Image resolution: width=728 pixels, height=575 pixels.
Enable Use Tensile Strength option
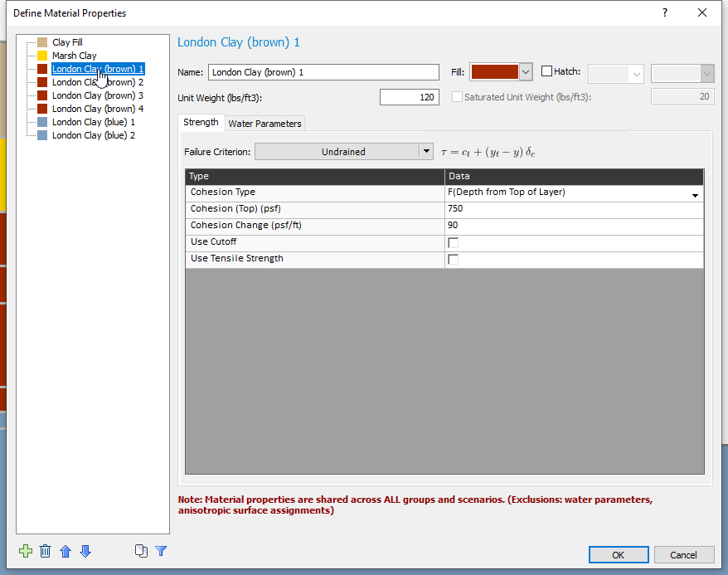click(451, 258)
